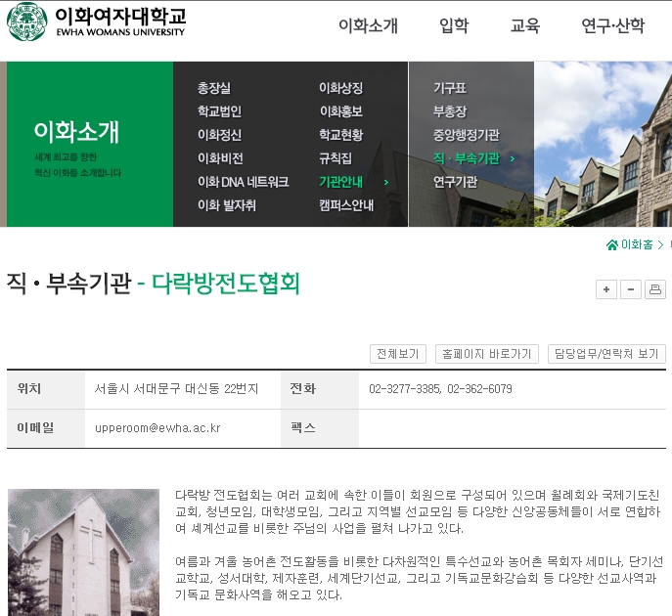The width and height of the screenshot is (672, 616).
Task: Expand the 직·부속기관 arrow
Action: tap(513, 159)
